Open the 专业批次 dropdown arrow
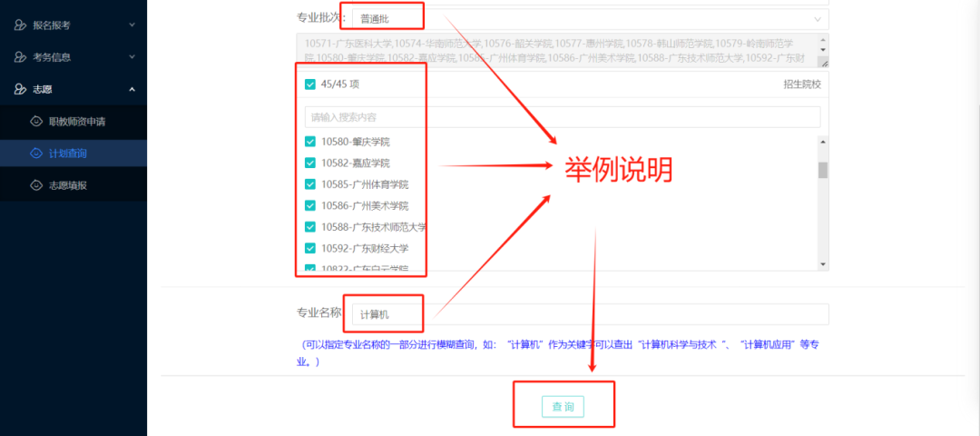 pos(818,19)
